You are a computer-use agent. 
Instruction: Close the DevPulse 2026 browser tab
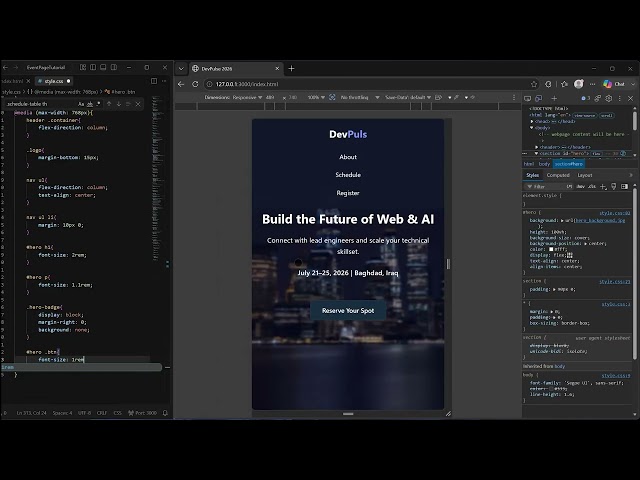click(x=277, y=69)
